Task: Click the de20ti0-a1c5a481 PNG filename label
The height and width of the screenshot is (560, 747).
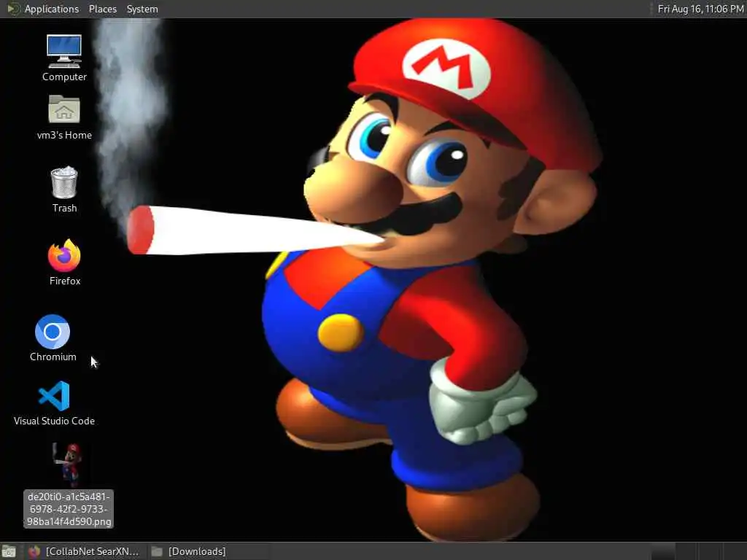Action: pyautogui.click(x=69, y=509)
